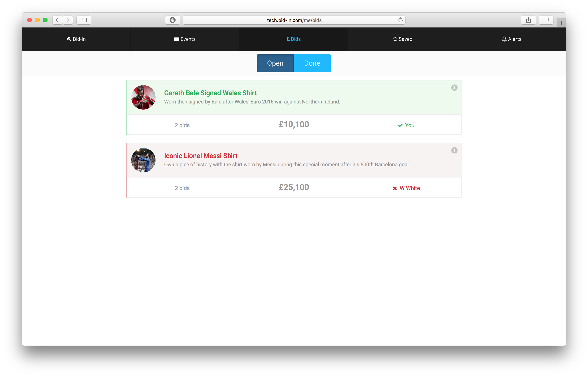Image resolution: width=588 pixels, height=377 pixels.
Task: Click the badge on Messi shirt card
Action: [x=454, y=150]
